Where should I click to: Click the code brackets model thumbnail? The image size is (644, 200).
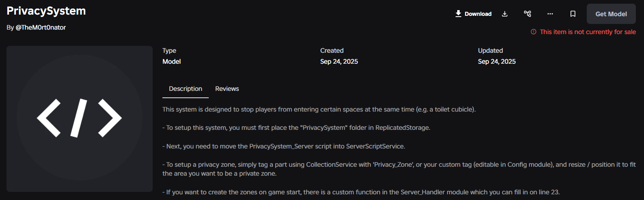pyautogui.click(x=80, y=119)
